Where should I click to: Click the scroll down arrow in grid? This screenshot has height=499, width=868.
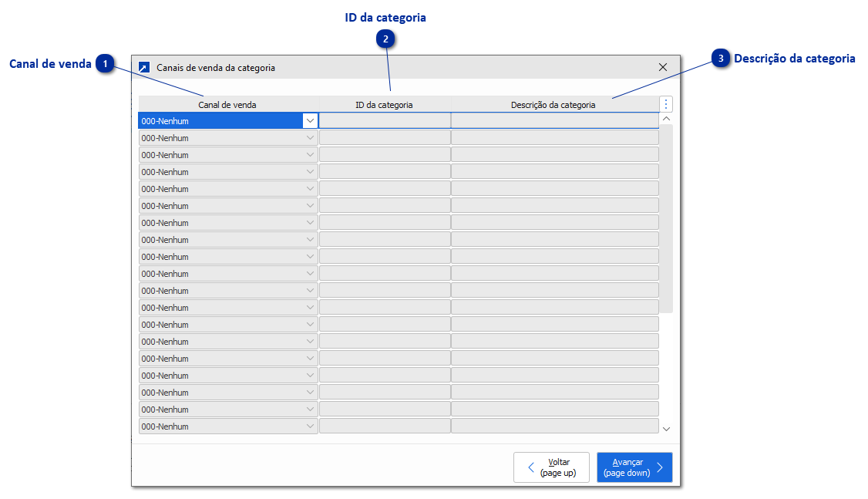[667, 429]
